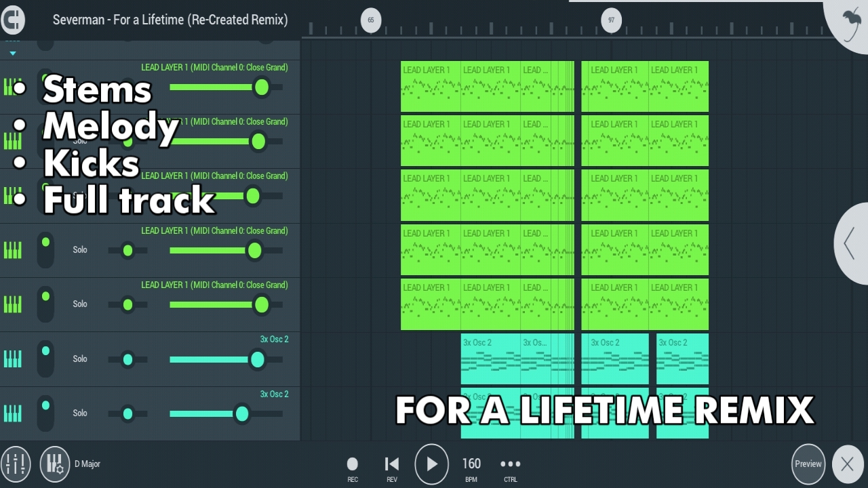Open the piano keyboard settings icon
Viewport: 868px width, 488px height.
pyautogui.click(x=55, y=464)
